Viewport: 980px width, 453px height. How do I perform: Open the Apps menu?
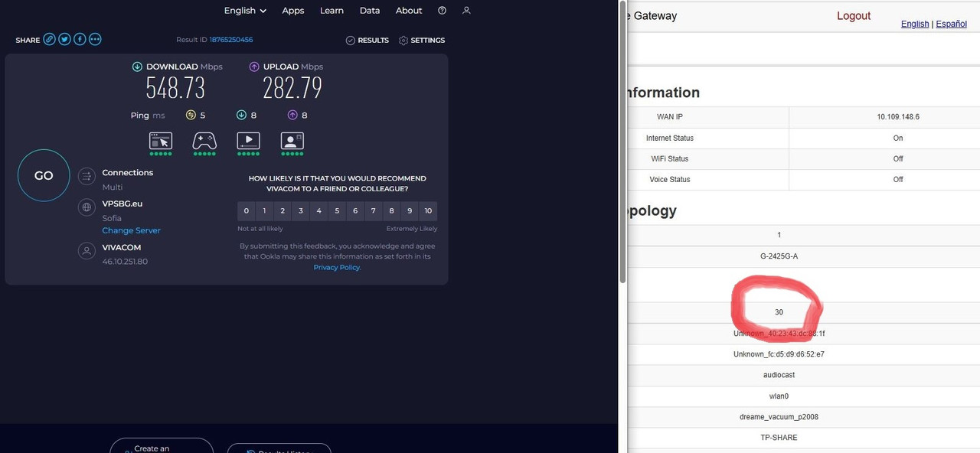[293, 11]
